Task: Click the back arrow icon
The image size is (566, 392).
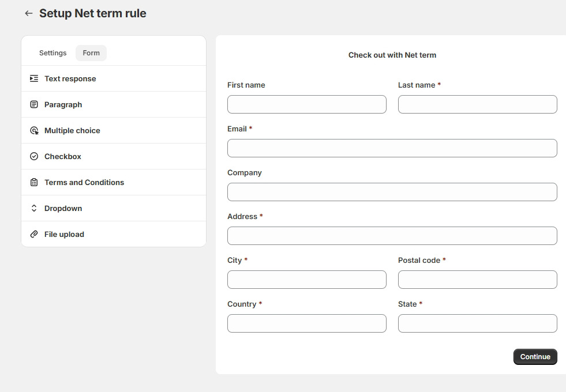Action: [28, 13]
